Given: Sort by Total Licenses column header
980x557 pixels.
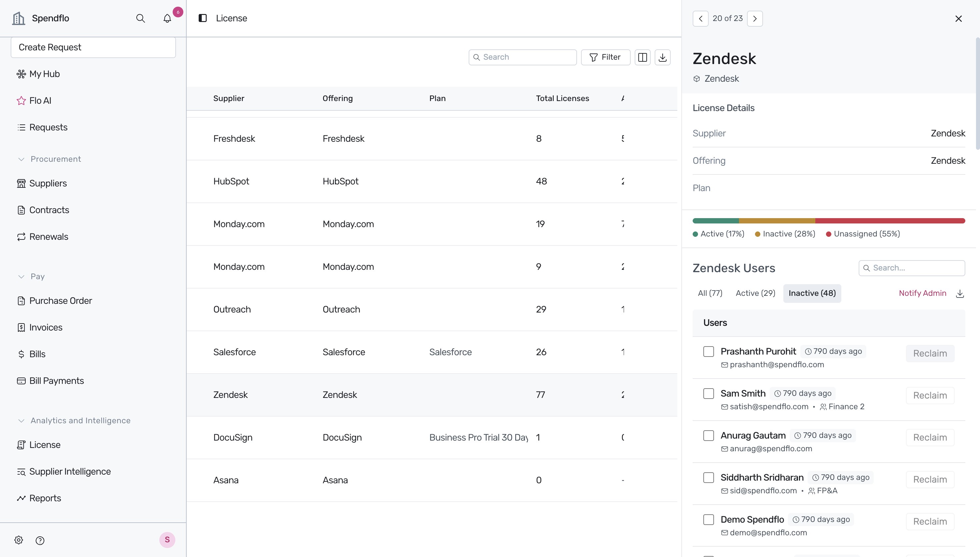Looking at the screenshot, I should click(562, 99).
